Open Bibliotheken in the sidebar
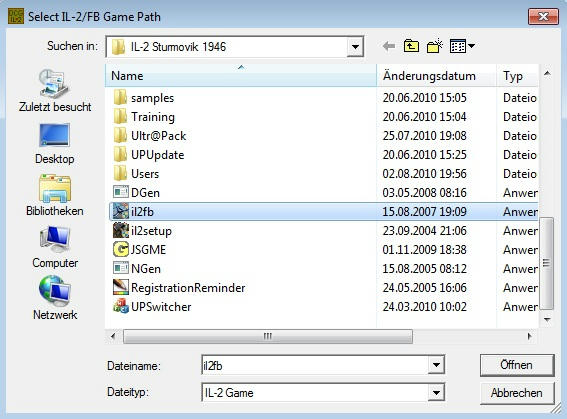The height and width of the screenshot is (419, 567). 55,196
